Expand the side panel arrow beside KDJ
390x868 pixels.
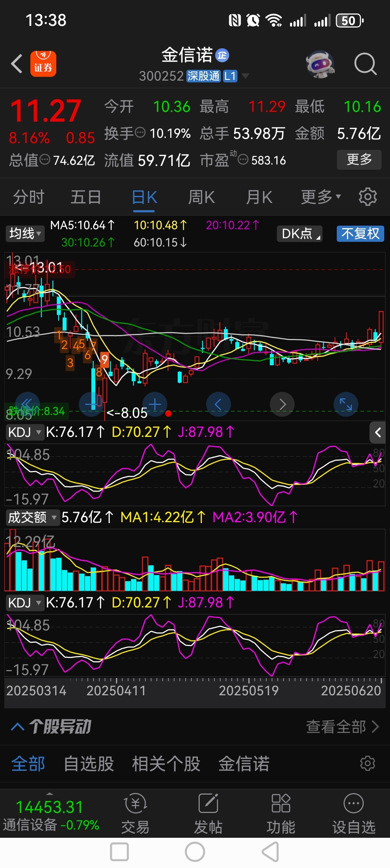pos(378,432)
